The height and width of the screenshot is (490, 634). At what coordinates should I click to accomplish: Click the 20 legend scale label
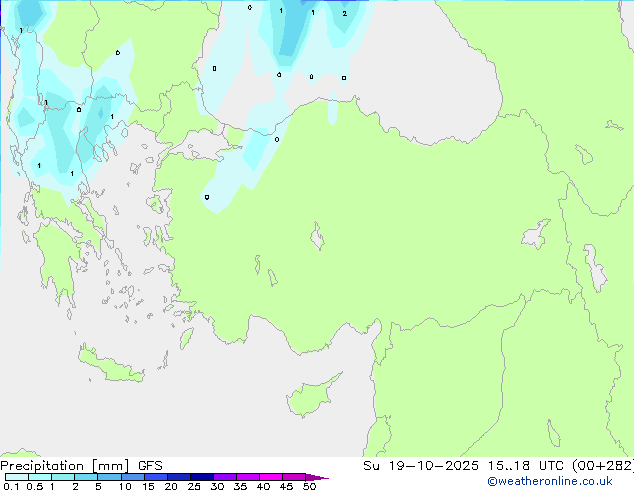(171, 486)
